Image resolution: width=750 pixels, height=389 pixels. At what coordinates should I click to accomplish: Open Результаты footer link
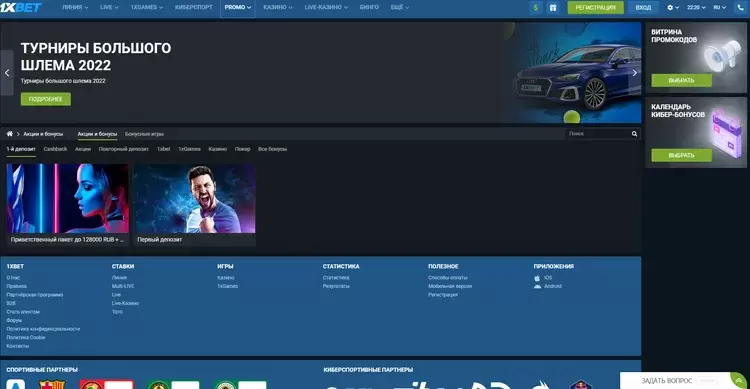pos(336,286)
